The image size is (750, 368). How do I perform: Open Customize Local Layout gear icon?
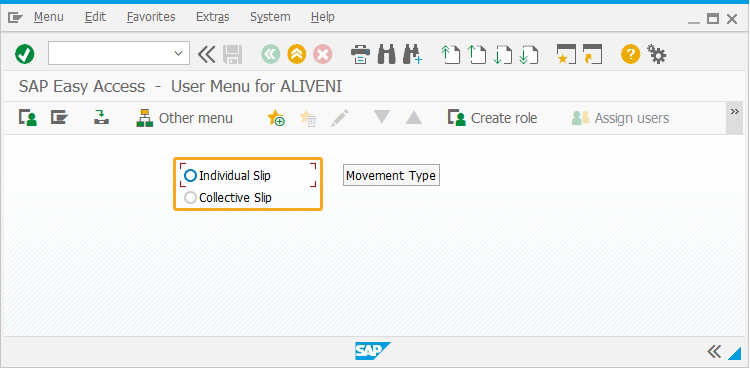[656, 54]
